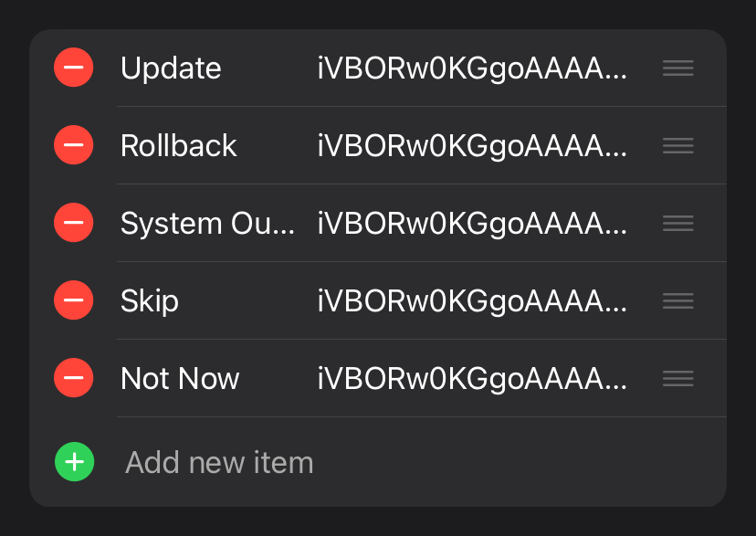Click Add new item text
The height and width of the screenshot is (536, 756).
coord(219,462)
